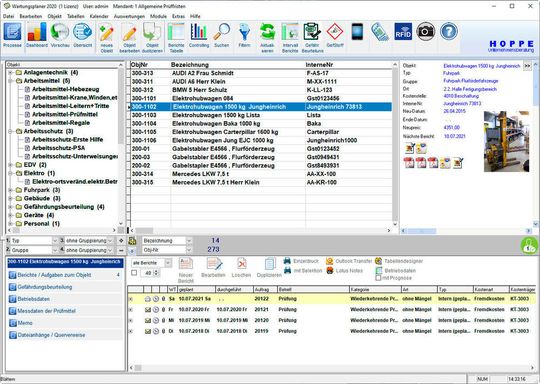
Task: Open the Datei menu
Action: 8,16
